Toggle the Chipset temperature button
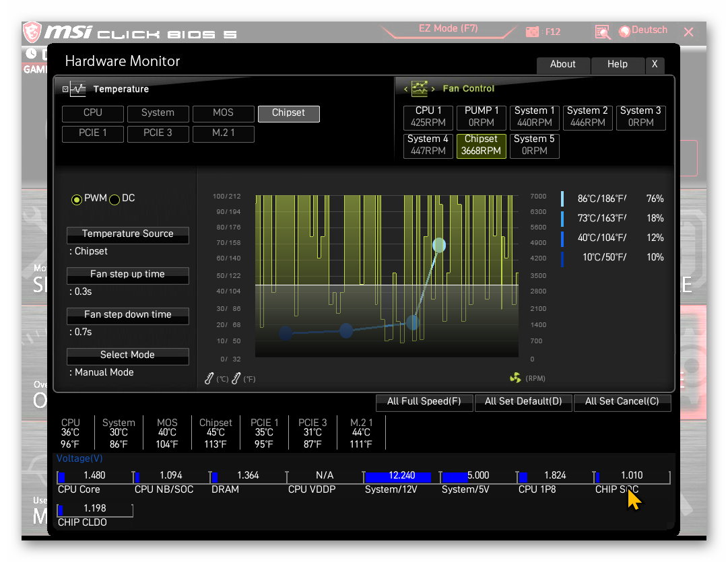Image resolution: width=728 pixels, height=562 pixels. point(289,113)
